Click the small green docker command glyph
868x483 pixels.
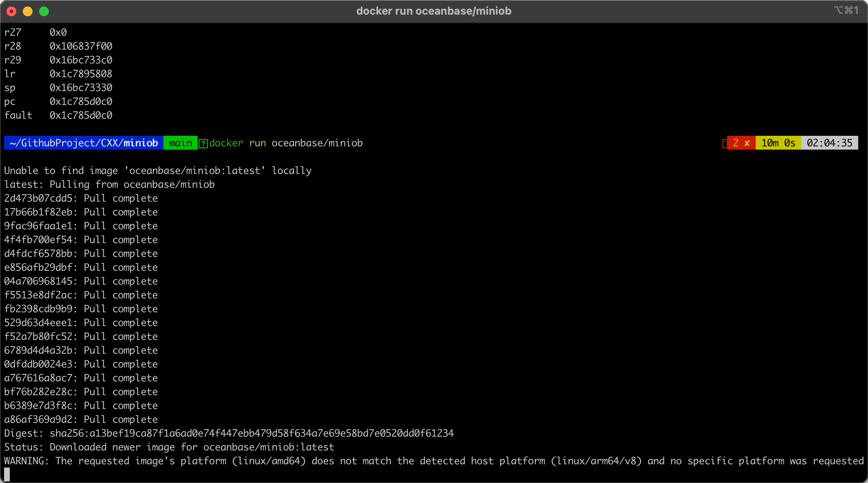tap(203, 143)
